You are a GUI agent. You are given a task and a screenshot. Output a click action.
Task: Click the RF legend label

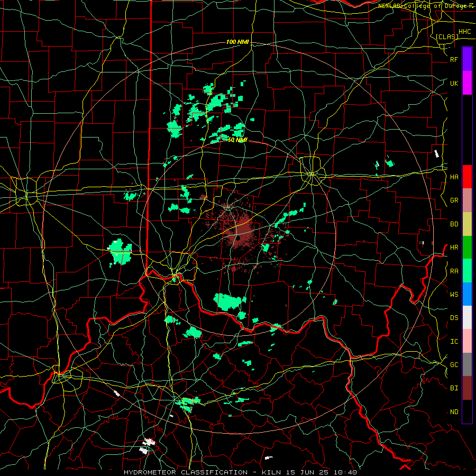pyautogui.click(x=454, y=59)
